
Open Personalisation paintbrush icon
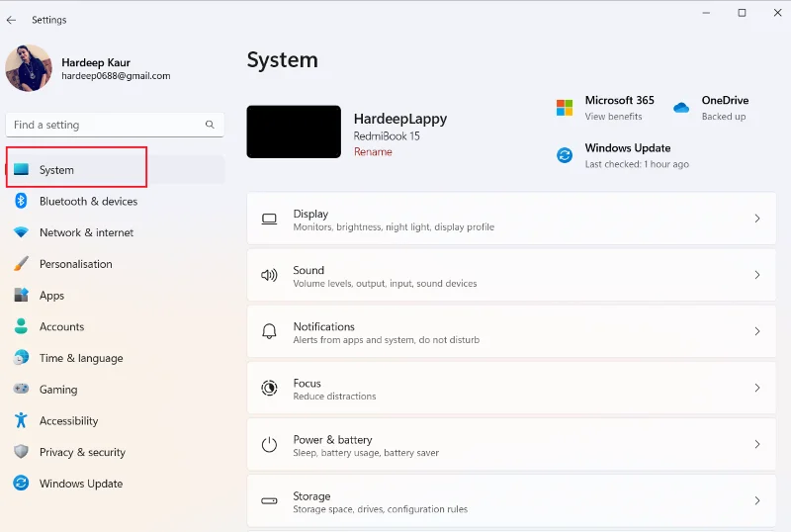tap(21, 263)
